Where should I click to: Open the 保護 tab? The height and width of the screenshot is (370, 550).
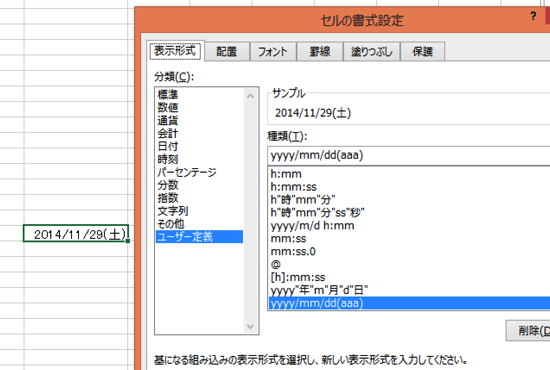click(422, 52)
